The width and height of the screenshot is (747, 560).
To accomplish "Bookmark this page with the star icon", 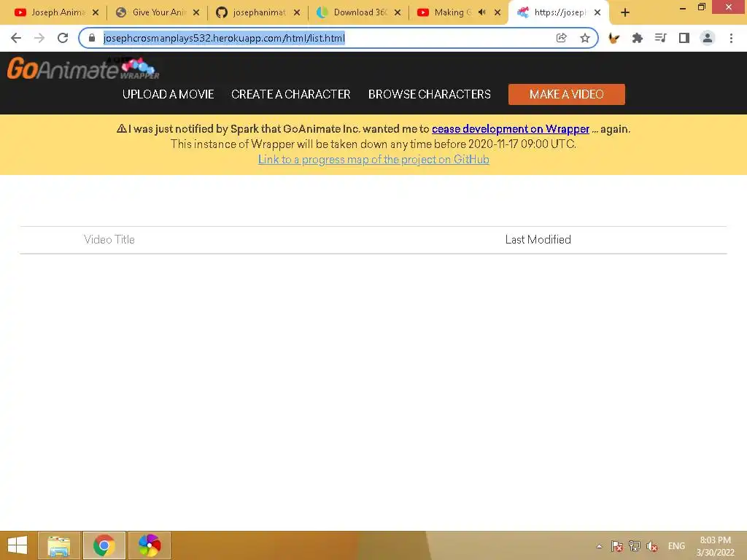I will (x=585, y=38).
